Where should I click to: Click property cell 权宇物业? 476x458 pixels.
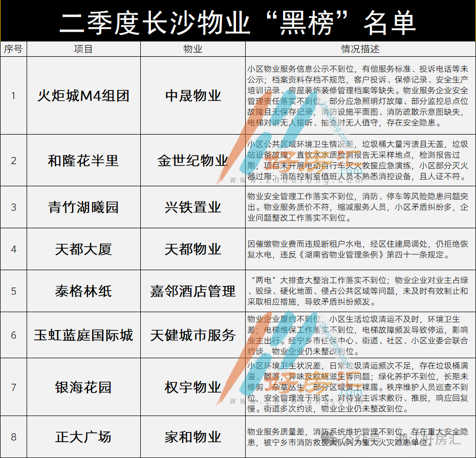193,387
